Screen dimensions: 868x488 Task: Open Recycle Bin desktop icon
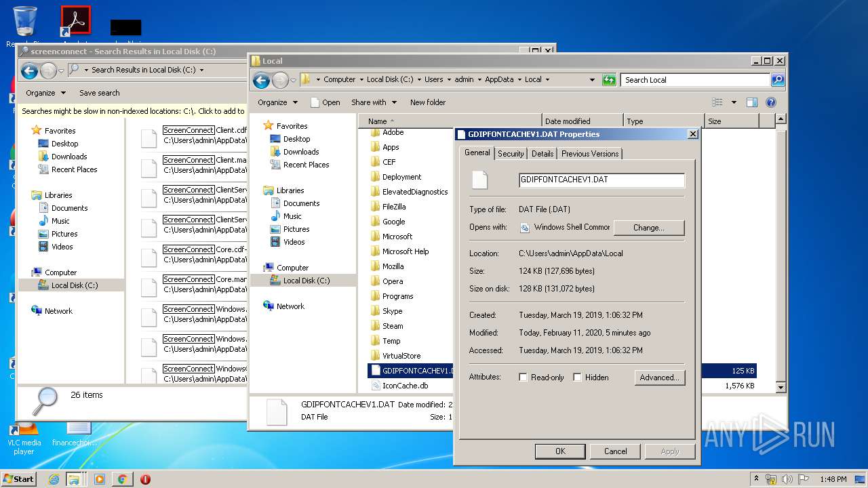(24, 22)
